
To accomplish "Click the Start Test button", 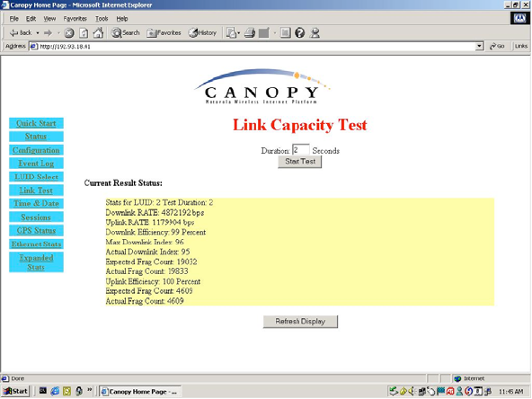I will tap(300, 162).
